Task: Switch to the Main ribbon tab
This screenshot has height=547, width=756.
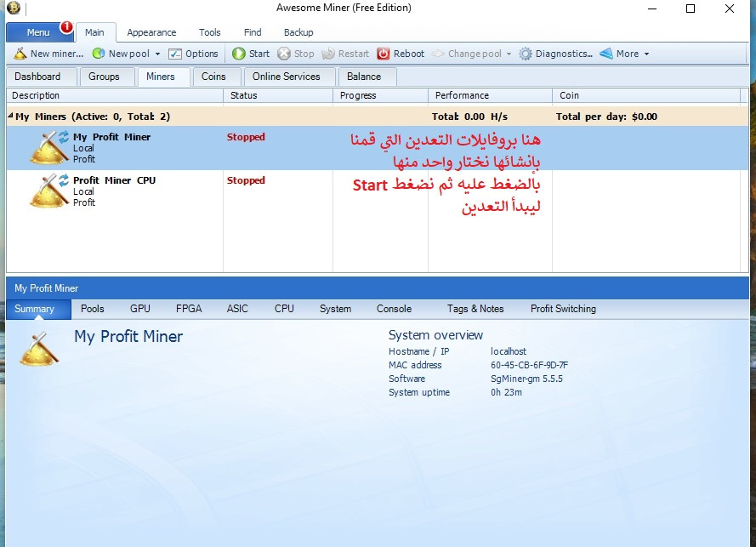Action: point(94,32)
